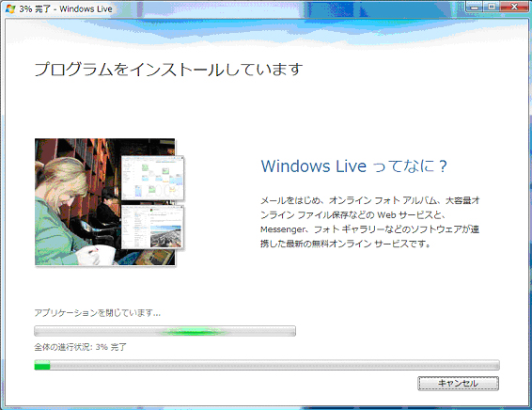The width and height of the screenshot is (532, 410).
Task: Click the '全体の進行状況: 3% 完了' label
Action: tap(81, 347)
